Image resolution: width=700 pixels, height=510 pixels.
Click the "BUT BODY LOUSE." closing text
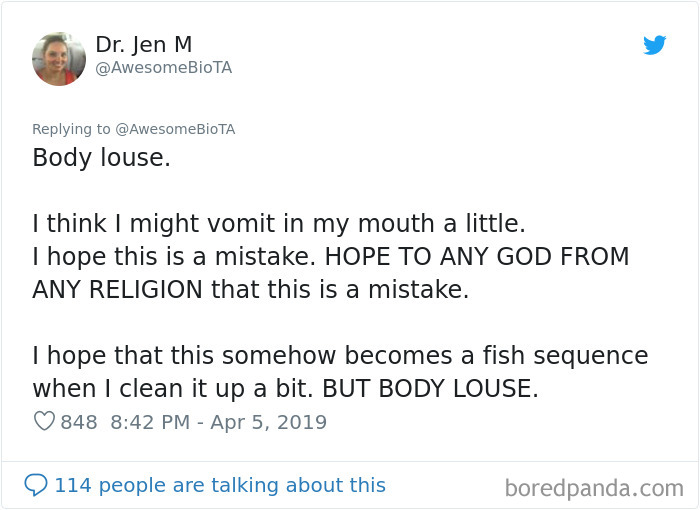(430, 389)
